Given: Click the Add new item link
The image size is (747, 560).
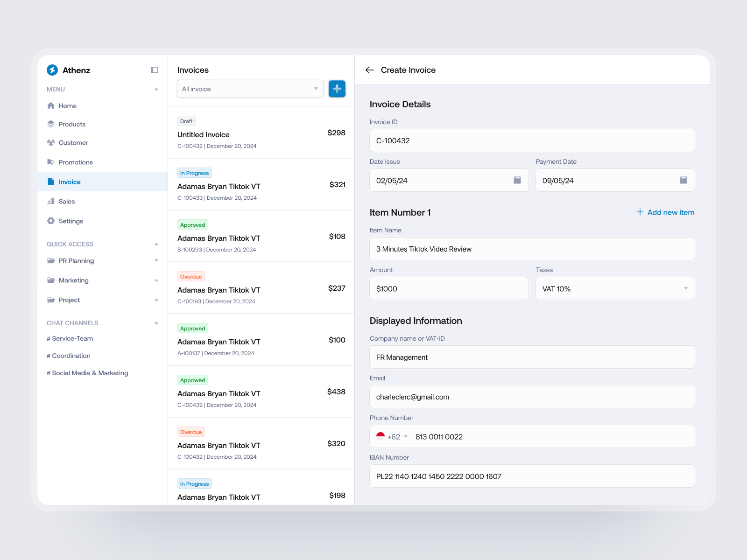Looking at the screenshot, I should point(665,212).
